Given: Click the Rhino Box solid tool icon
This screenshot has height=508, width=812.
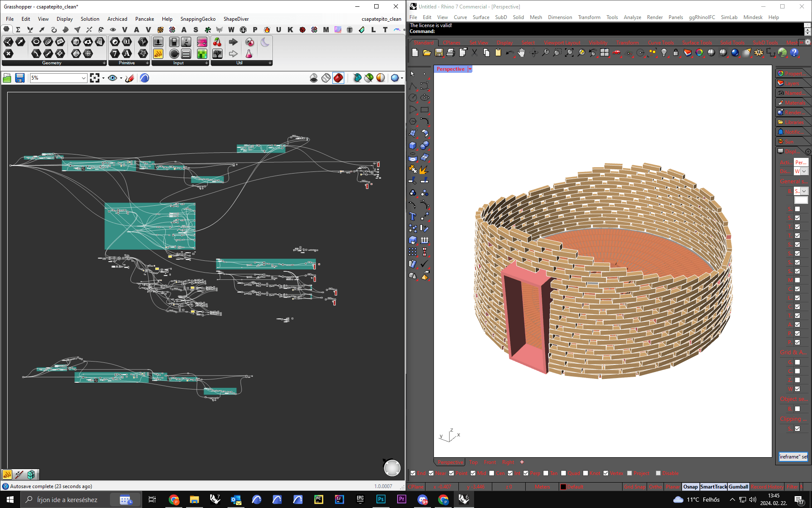Looking at the screenshot, I should pyautogui.click(x=413, y=145).
